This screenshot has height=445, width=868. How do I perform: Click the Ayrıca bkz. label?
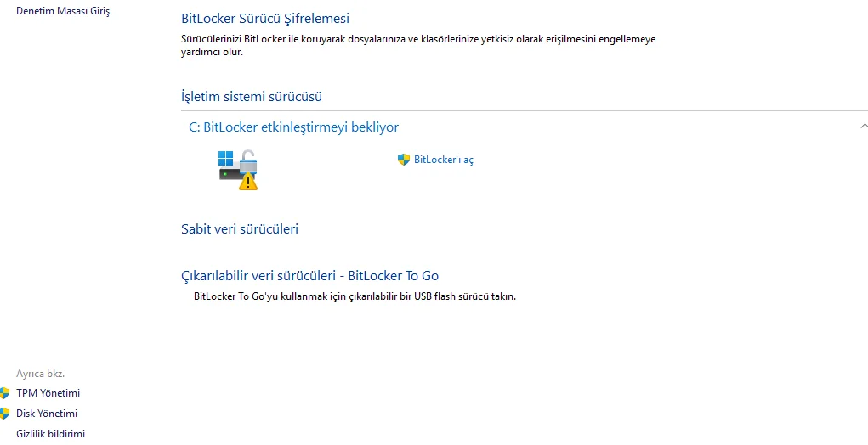point(40,373)
